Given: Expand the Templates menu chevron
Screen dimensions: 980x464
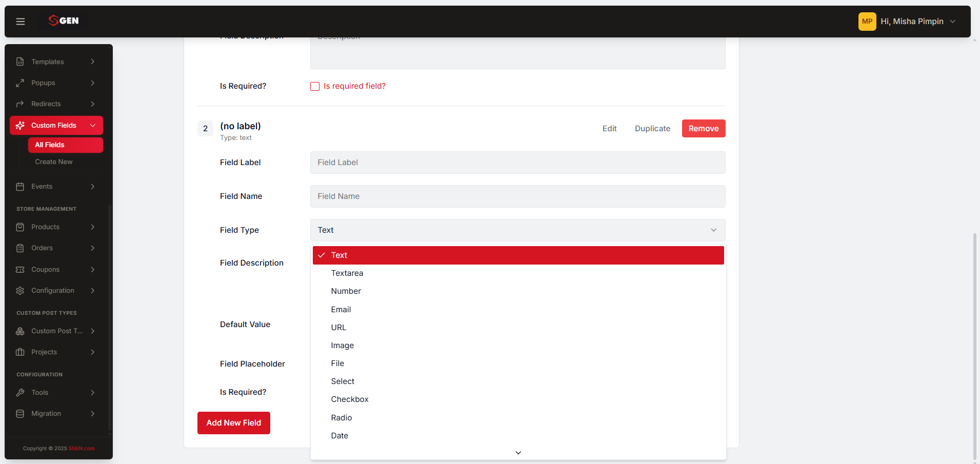Looking at the screenshot, I should [x=93, y=62].
